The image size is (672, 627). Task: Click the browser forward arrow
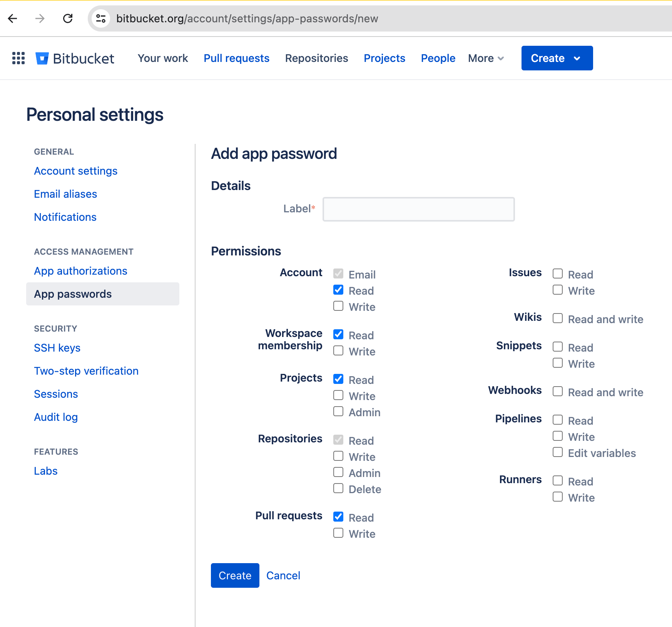(40, 18)
